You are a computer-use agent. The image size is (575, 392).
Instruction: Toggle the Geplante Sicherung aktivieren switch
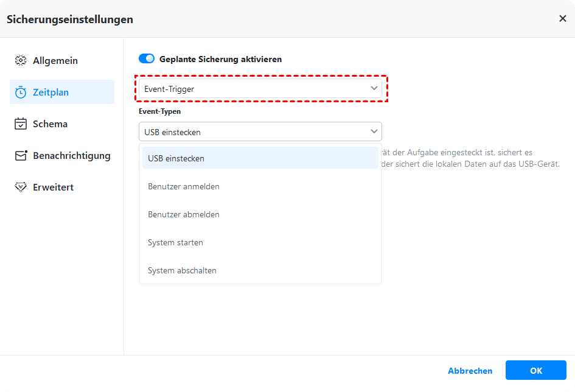point(147,59)
